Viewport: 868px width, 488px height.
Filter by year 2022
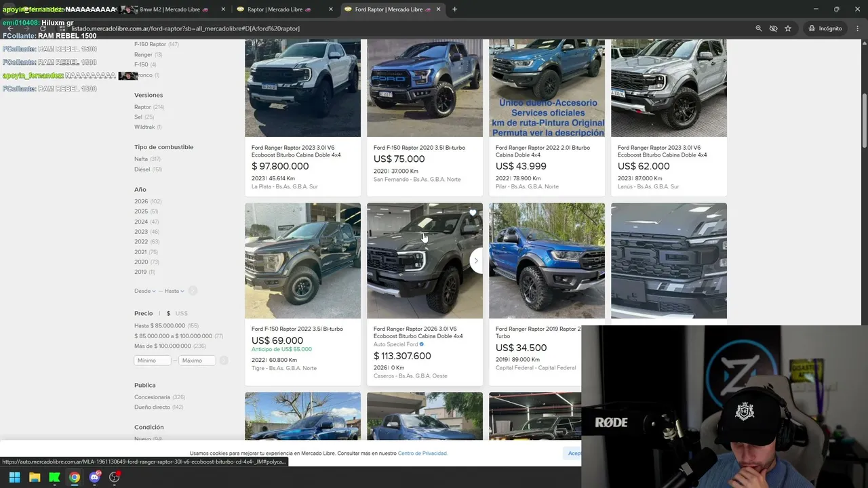coord(141,242)
